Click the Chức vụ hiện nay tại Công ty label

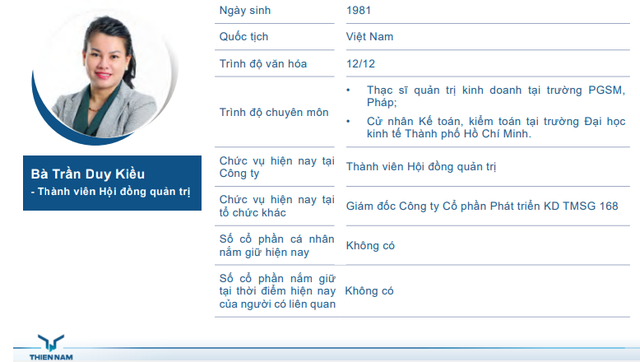(x=277, y=167)
